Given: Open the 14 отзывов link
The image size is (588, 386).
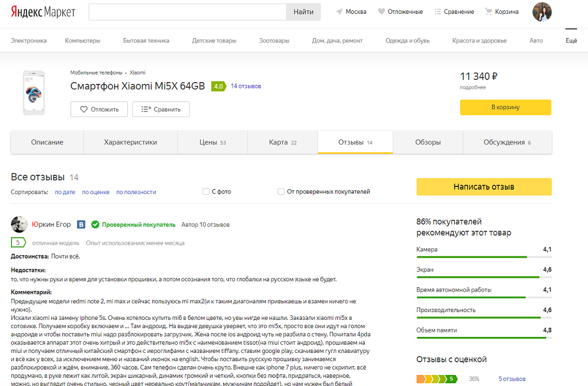Looking at the screenshot, I should pos(246,86).
